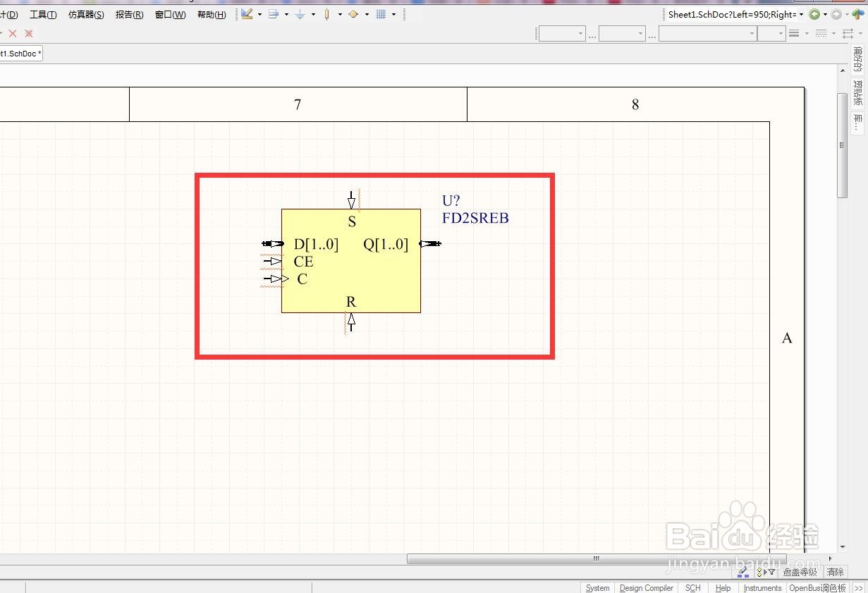Select the simulation sources icon
The height and width of the screenshot is (593, 868).
(353, 14)
